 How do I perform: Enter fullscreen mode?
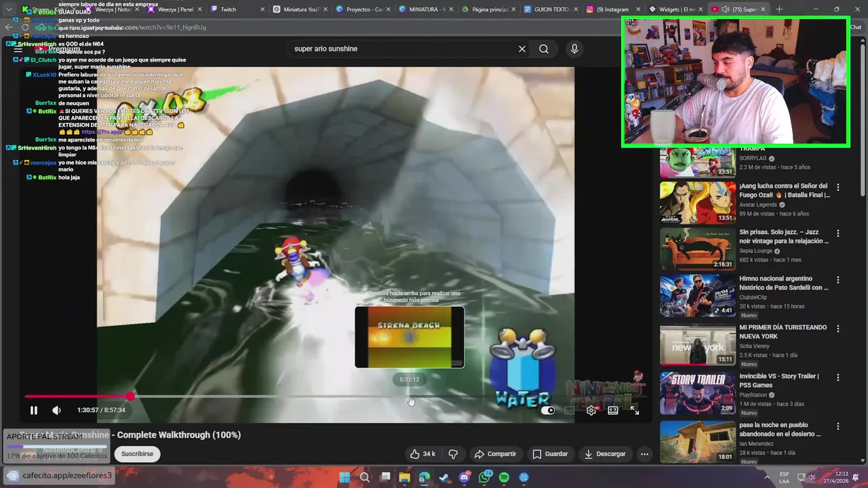point(635,410)
